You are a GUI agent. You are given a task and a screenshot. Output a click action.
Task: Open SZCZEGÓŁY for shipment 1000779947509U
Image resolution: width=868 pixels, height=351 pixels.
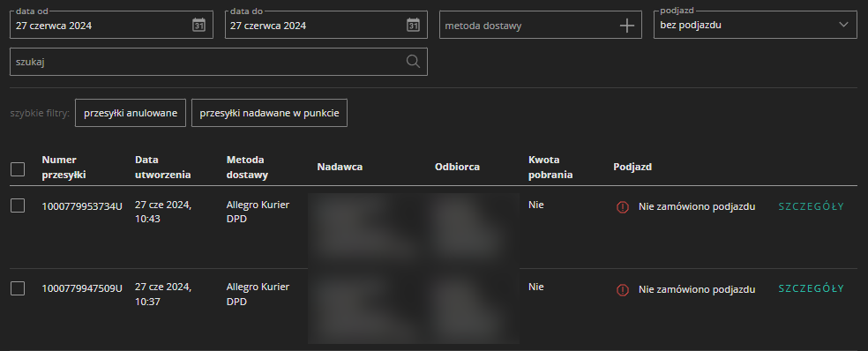811,288
